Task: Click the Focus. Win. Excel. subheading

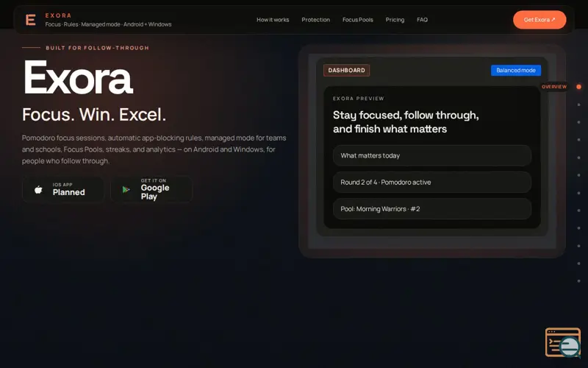Action: tap(94, 115)
